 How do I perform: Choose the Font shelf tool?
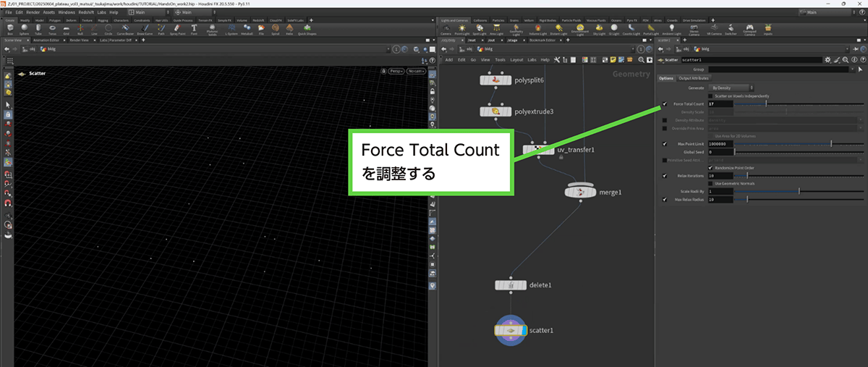click(x=194, y=29)
